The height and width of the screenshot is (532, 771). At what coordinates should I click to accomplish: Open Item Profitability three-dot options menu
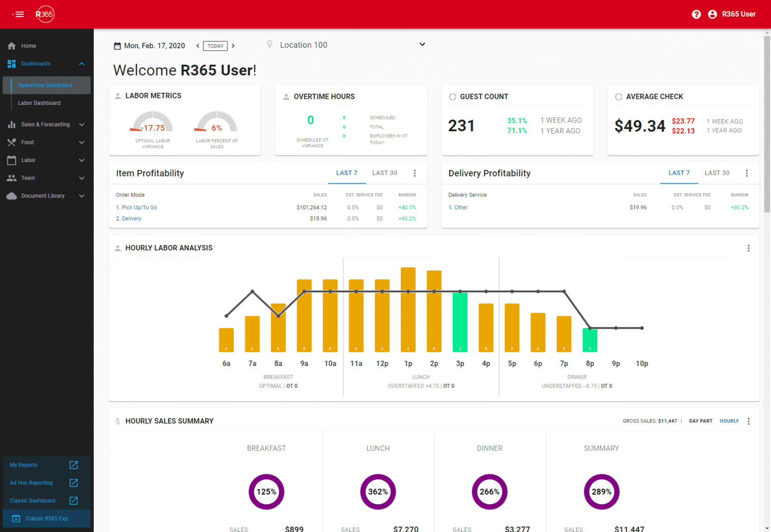tap(415, 173)
